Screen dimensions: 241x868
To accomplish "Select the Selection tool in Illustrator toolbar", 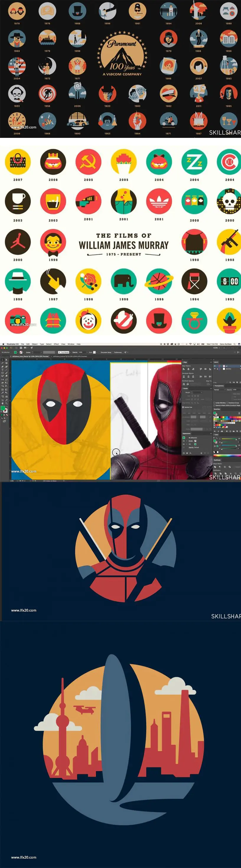I will pos(2,360).
